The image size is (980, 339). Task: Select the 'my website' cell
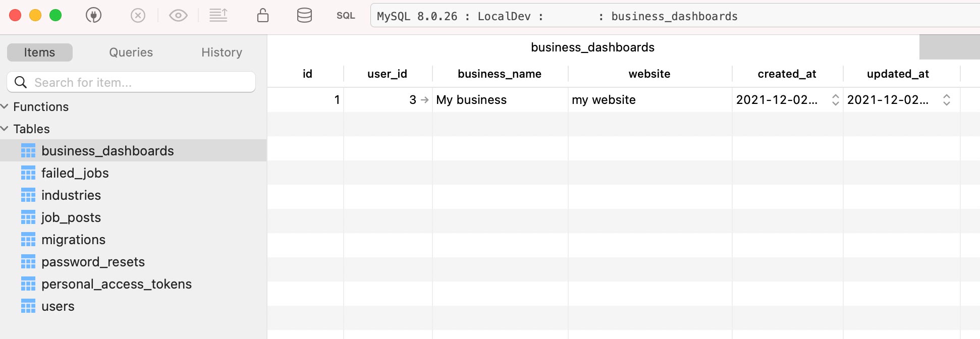click(x=650, y=99)
